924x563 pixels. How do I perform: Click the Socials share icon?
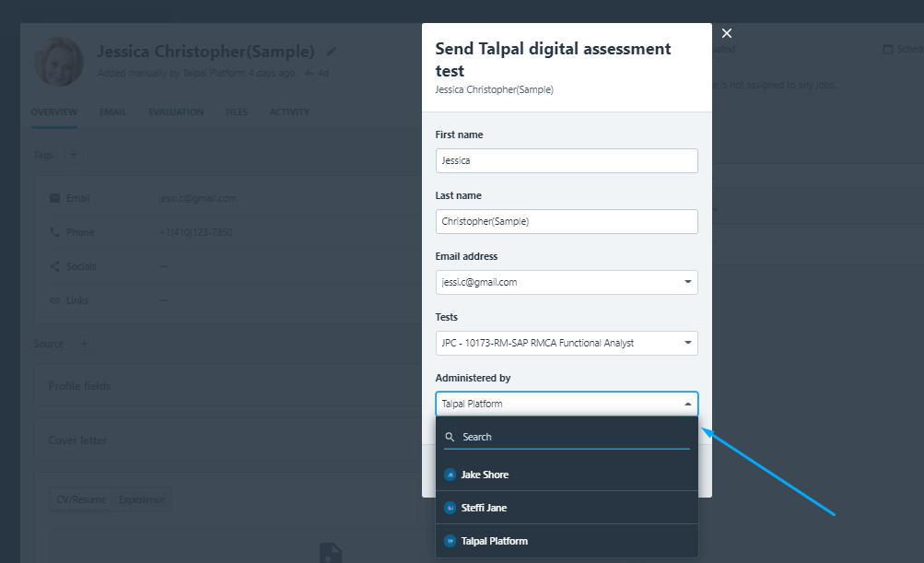[x=54, y=266]
